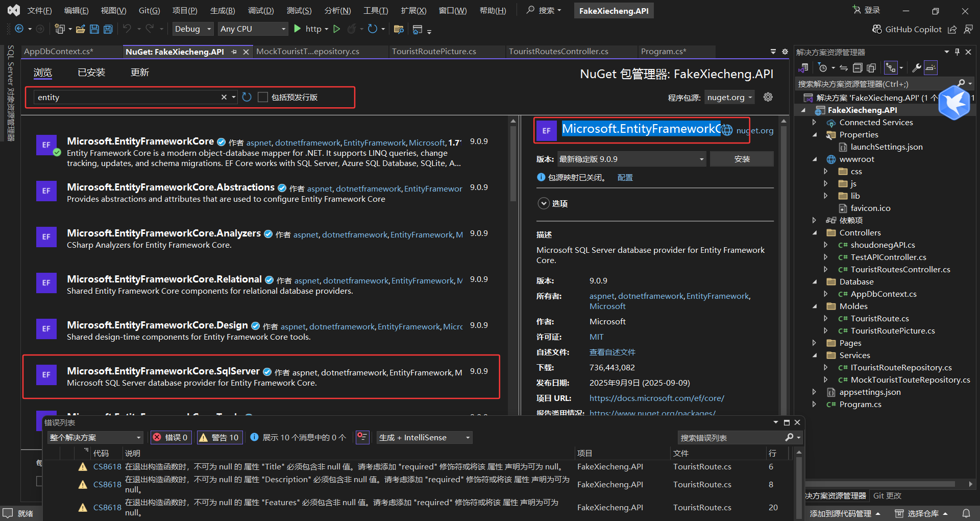Click the save all icon

click(108, 29)
